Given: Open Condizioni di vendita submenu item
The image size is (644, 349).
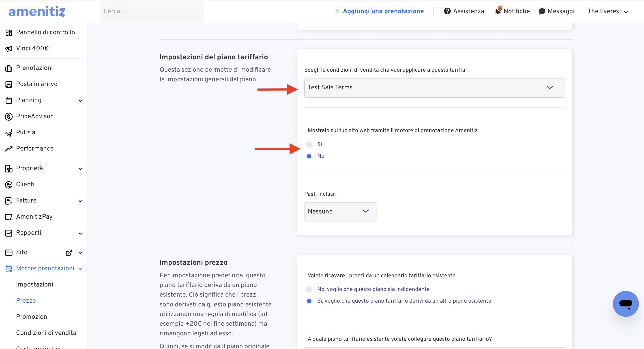Looking at the screenshot, I should 46,333.
